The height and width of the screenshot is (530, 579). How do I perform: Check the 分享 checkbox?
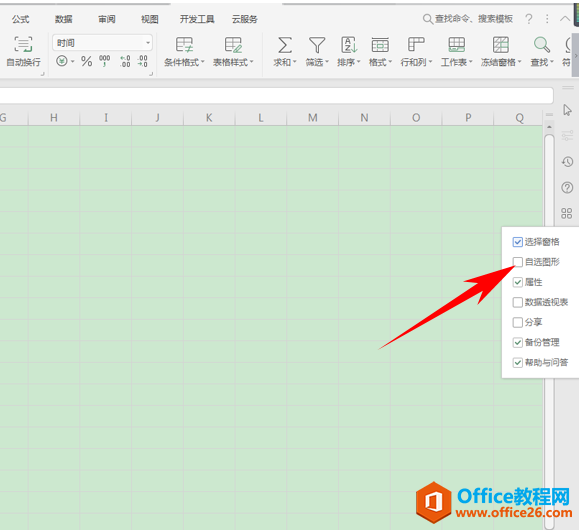click(517, 322)
